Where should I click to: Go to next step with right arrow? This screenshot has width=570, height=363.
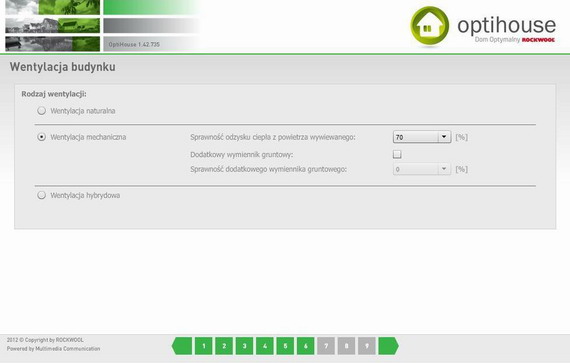[388, 346]
